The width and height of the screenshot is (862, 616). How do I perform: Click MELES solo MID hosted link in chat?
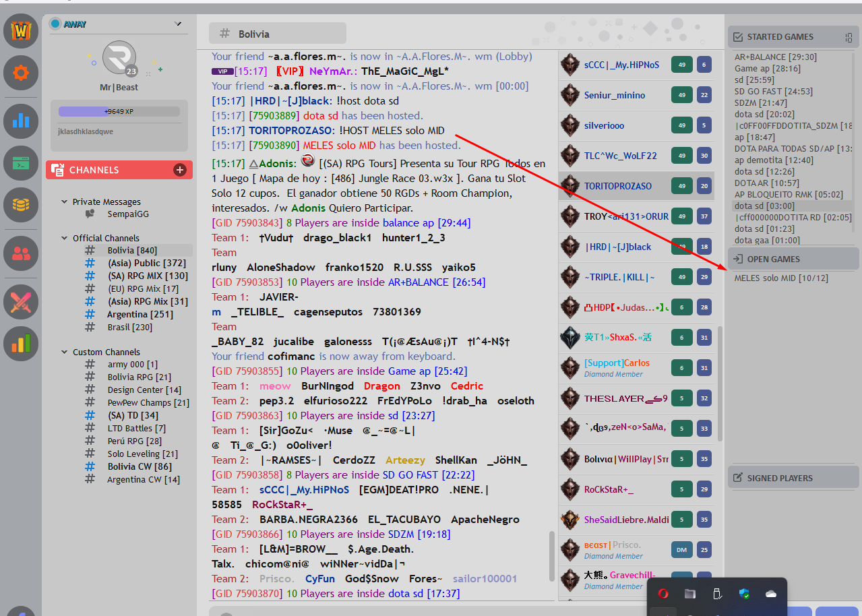pos(339,145)
